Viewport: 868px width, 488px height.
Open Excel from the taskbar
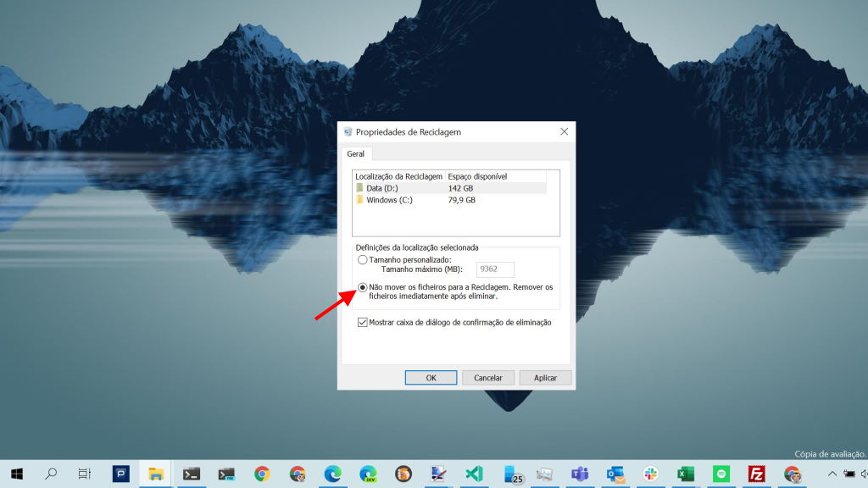pos(686,474)
